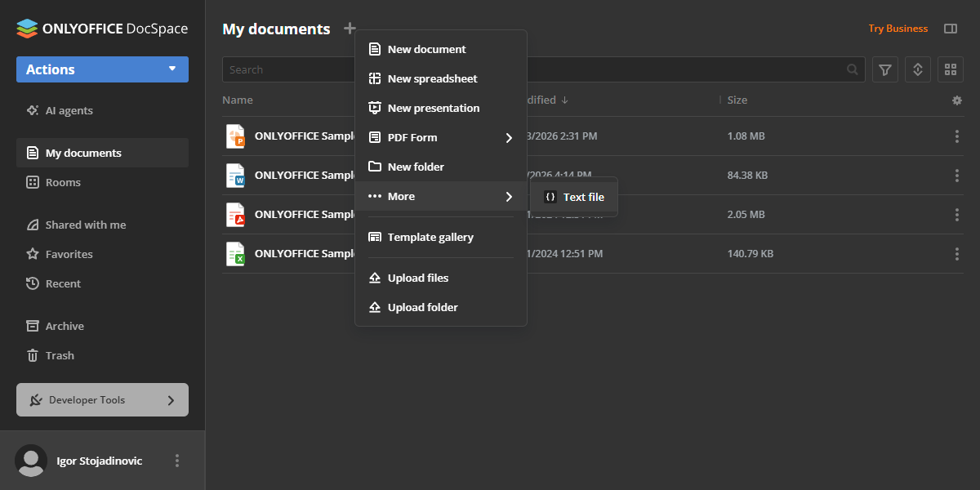Open options for the 84.38 KB file
This screenshot has width=980, height=490.
pyautogui.click(x=957, y=176)
